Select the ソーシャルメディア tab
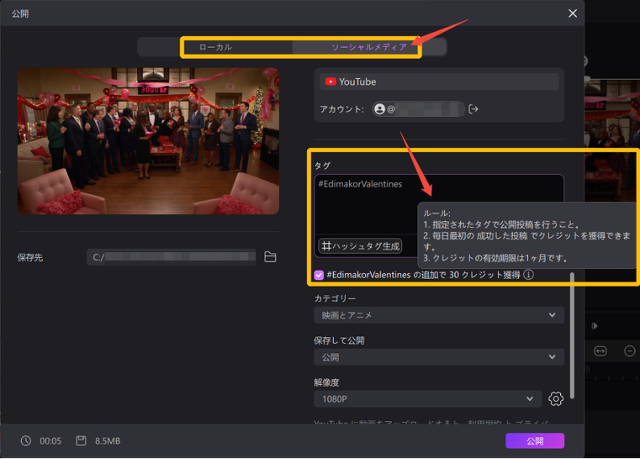The image size is (640, 459). coord(369,47)
